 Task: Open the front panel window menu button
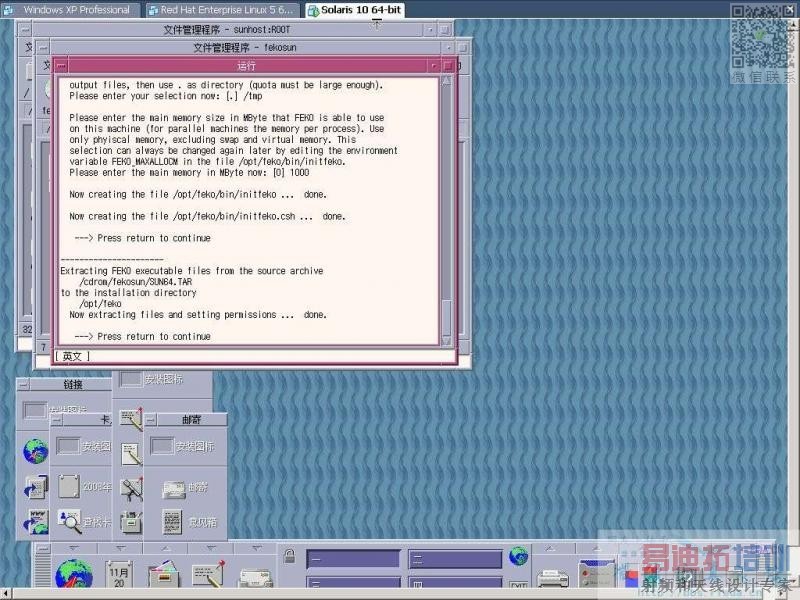click(x=43, y=548)
